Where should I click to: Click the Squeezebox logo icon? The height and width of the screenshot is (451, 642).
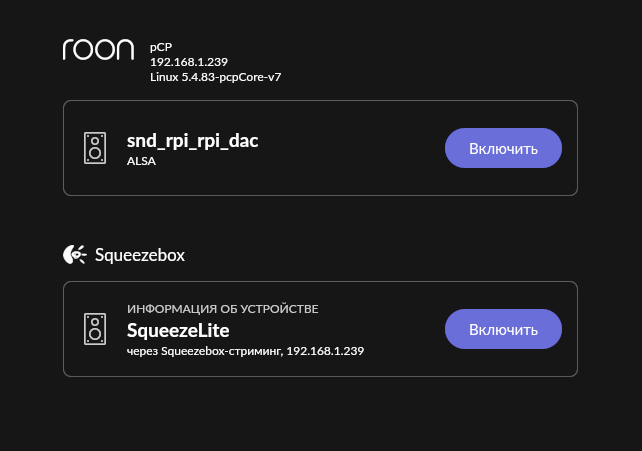click(x=74, y=255)
